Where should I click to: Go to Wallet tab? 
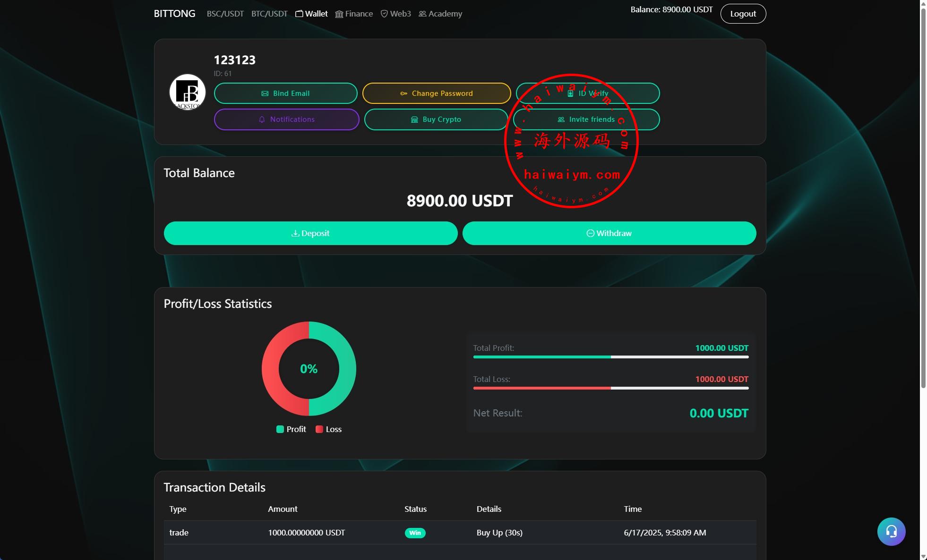[x=311, y=14]
